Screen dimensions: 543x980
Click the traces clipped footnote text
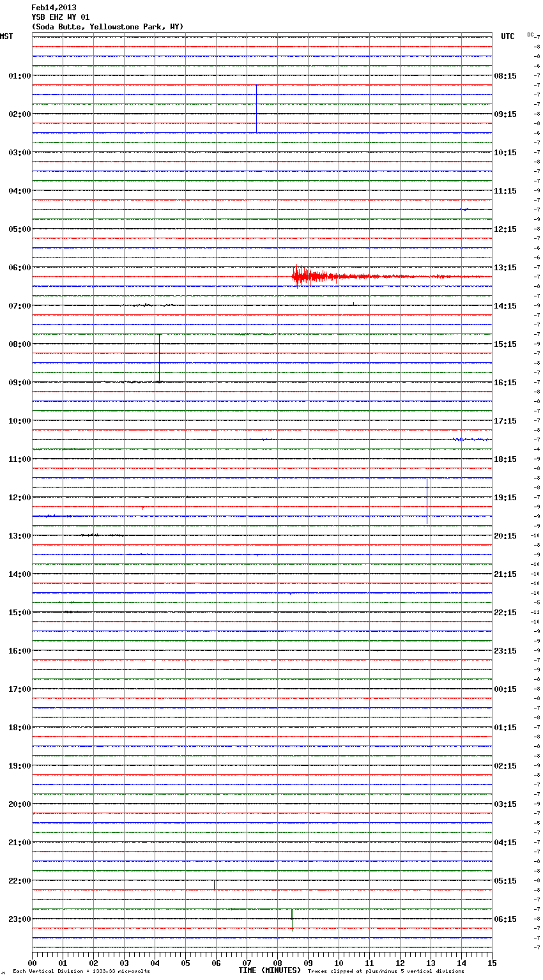point(386,972)
